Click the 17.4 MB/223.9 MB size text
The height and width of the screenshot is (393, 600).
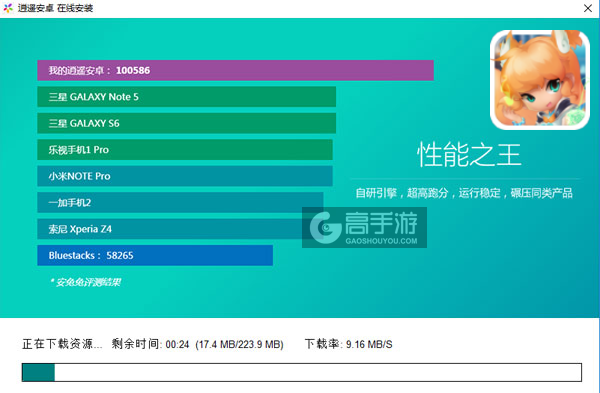(239, 344)
